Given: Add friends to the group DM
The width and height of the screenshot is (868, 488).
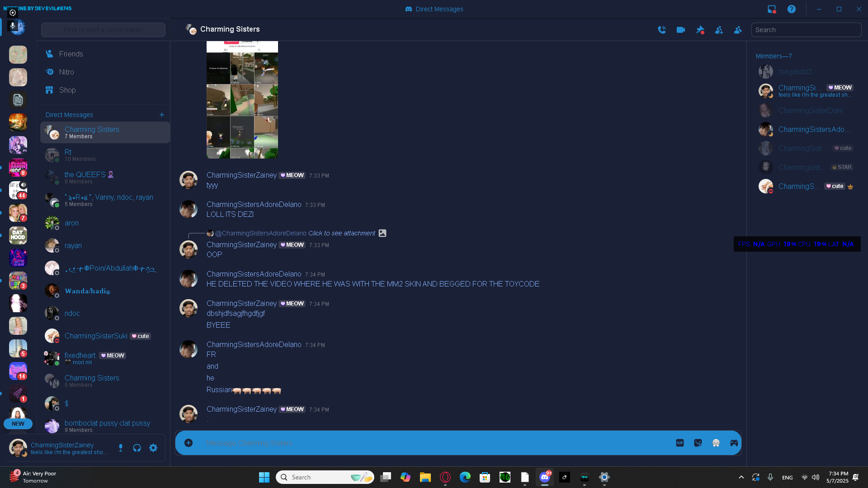Looking at the screenshot, I should click(719, 30).
